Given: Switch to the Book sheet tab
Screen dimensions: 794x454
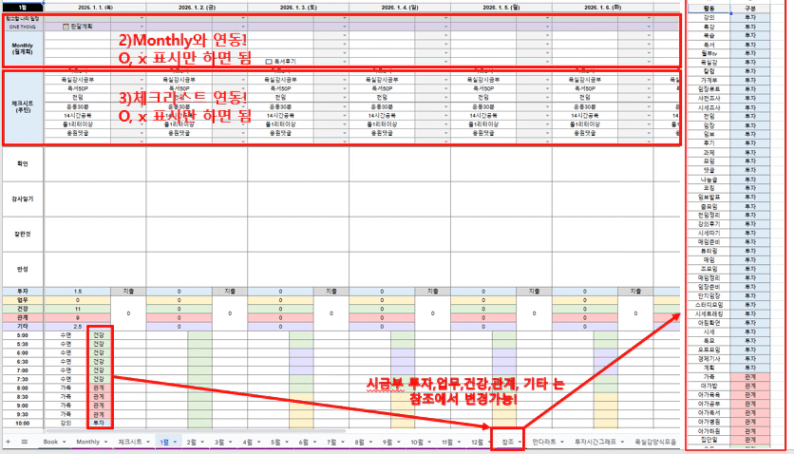Looking at the screenshot, I should coord(51,442).
